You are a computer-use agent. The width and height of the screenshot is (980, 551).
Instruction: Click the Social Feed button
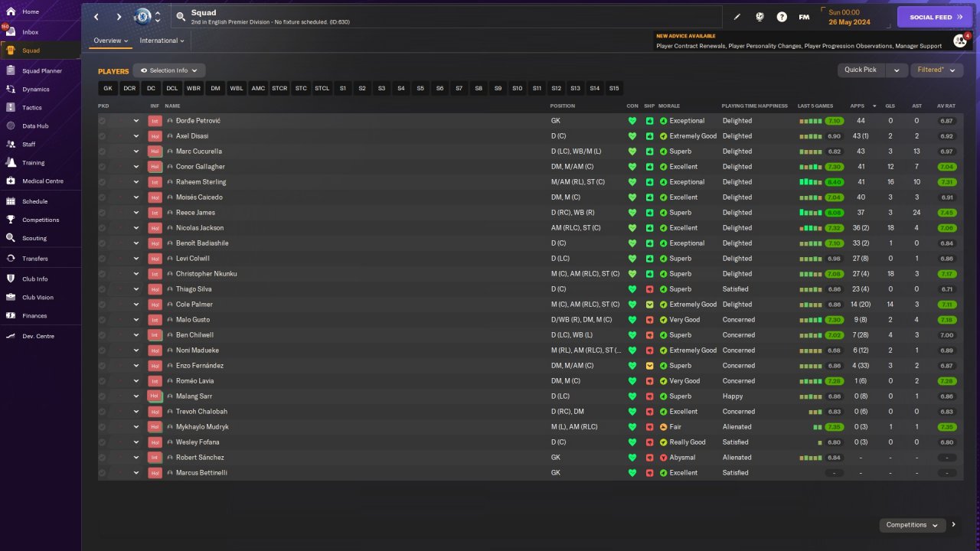pyautogui.click(x=935, y=17)
